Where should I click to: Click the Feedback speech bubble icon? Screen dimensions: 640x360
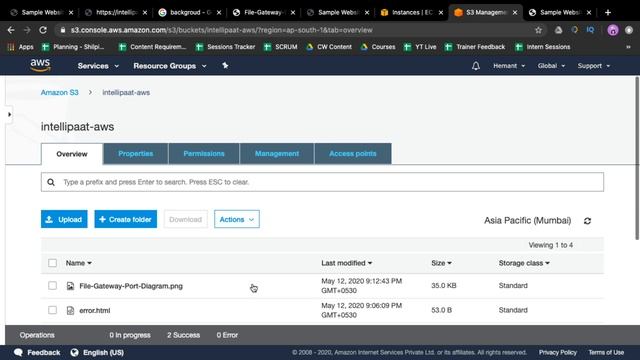18,353
